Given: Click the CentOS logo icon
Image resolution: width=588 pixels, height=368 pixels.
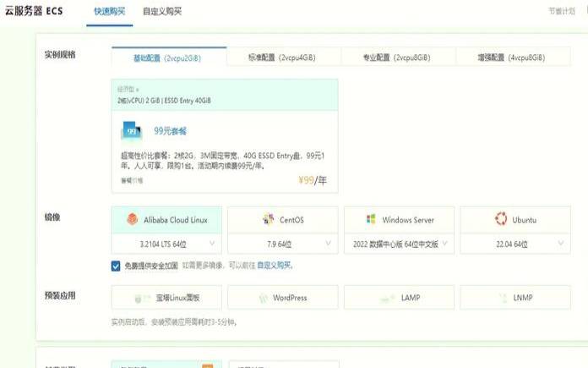Looking at the screenshot, I should pos(269,220).
